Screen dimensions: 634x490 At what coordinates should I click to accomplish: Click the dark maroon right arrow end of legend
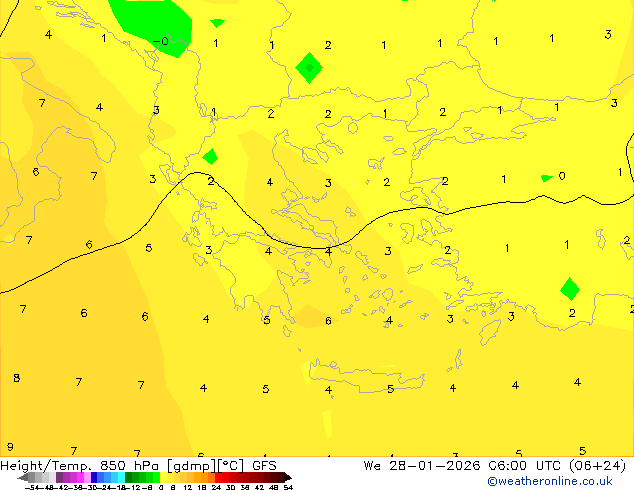coord(287,478)
